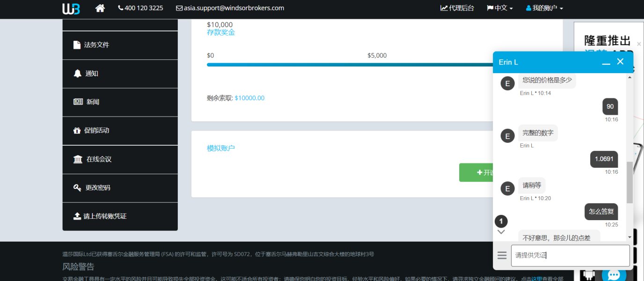This screenshot has height=281, width=644.
Task: Close the Erin L chat window
Action: [620, 61]
